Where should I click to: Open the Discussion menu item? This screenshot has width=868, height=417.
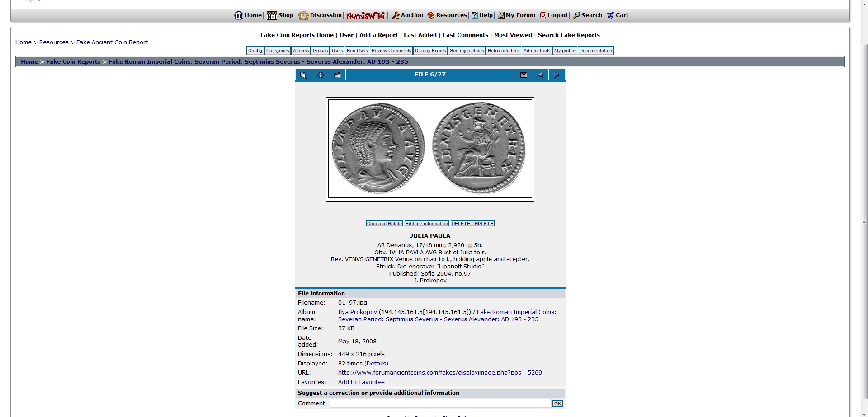click(320, 15)
